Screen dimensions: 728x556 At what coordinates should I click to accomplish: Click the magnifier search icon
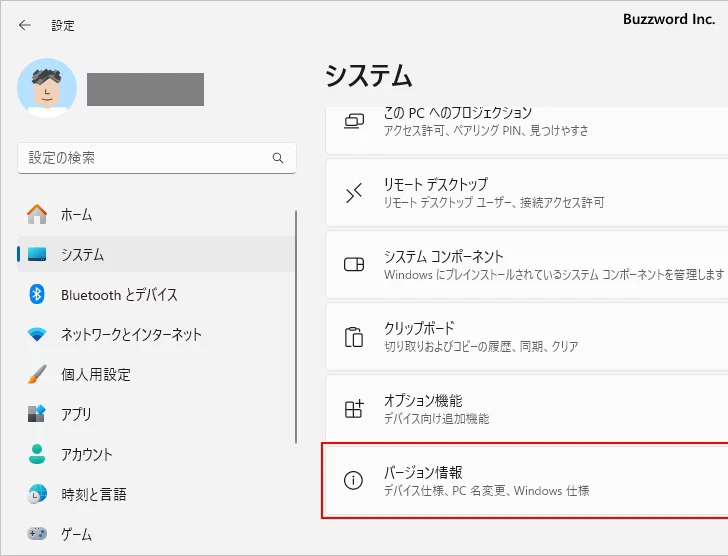[278, 158]
